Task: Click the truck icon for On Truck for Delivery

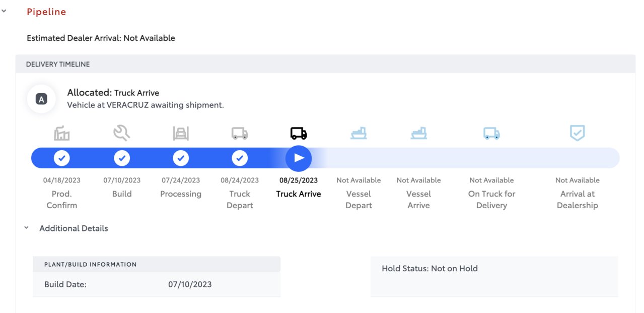Action: coord(491,133)
